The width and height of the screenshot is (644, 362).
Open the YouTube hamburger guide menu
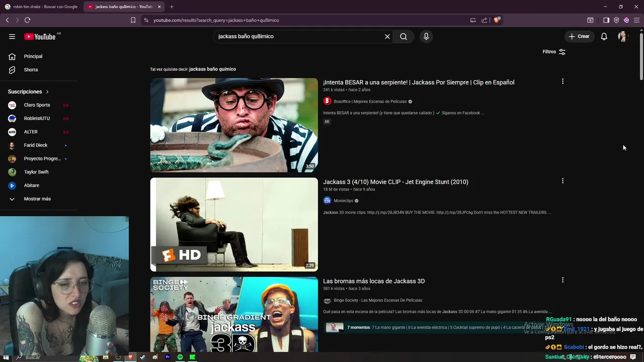(12, 36)
